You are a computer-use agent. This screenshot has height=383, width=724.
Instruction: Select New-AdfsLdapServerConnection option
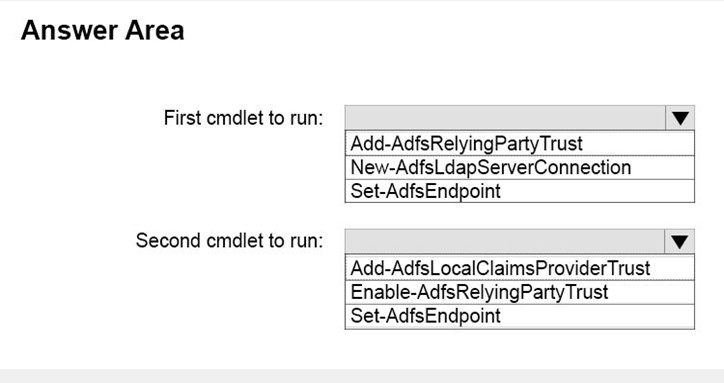(519, 167)
